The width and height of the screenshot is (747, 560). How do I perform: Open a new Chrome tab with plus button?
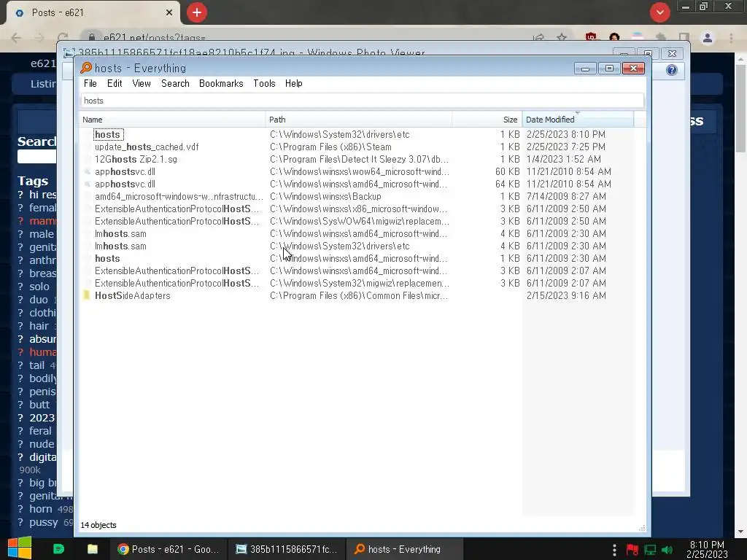[x=197, y=12]
